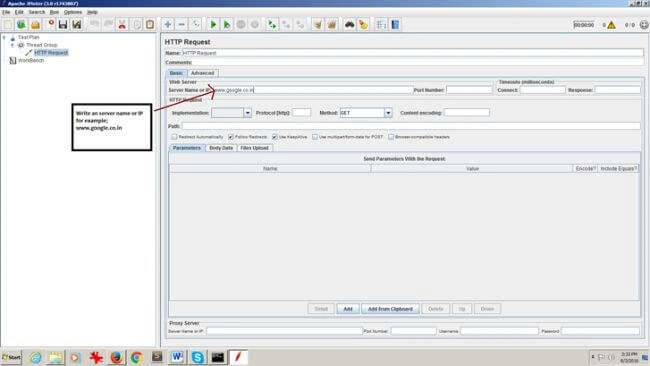Click the Path input field

(411, 126)
